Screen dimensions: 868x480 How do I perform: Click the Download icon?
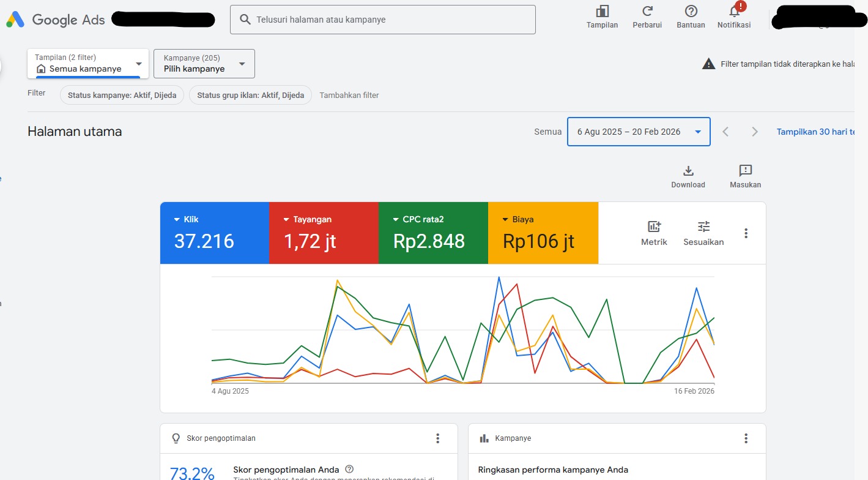[688, 171]
